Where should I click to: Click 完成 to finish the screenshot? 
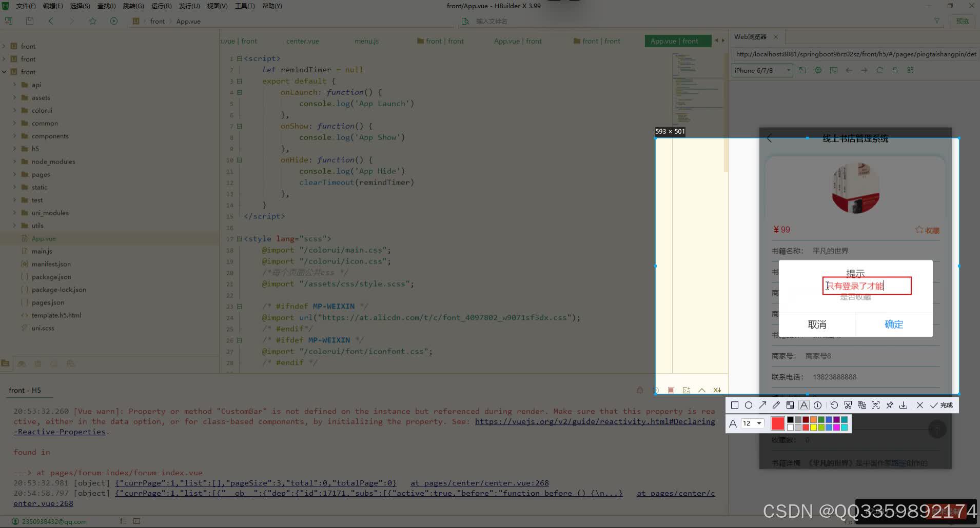tap(942, 405)
